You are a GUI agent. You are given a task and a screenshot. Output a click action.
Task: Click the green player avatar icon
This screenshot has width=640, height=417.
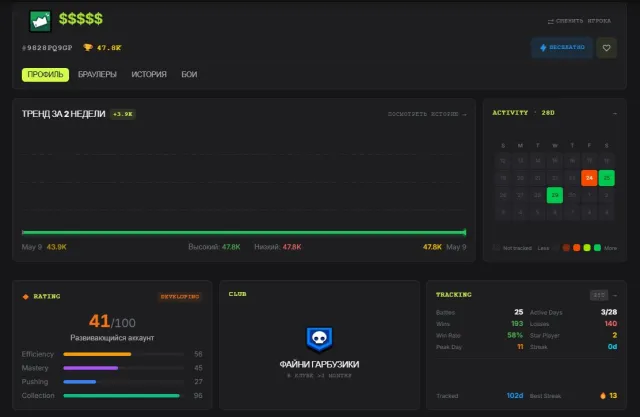40,21
